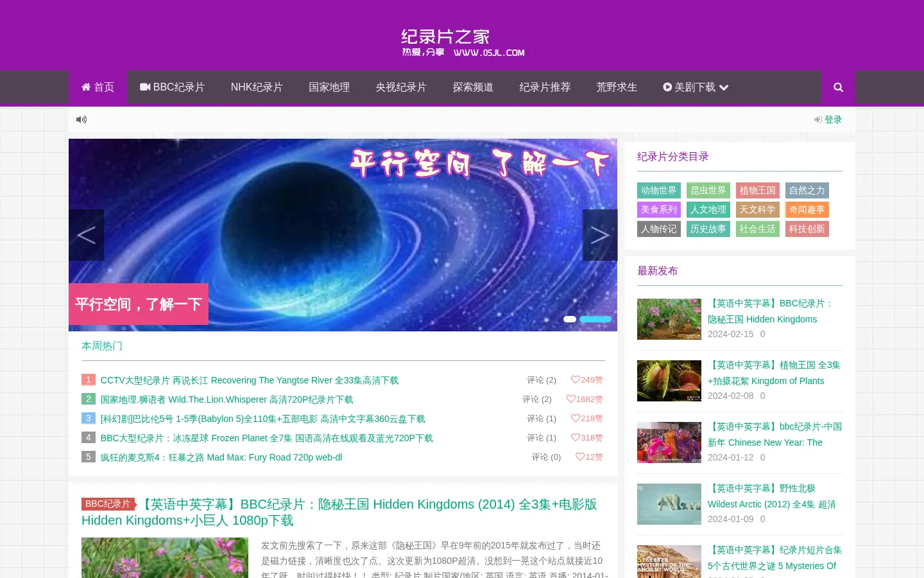The height and width of the screenshot is (578, 924).
Task: Open sidebar 野性北极 Wildest Arctic thumbnail
Action: coord(669,504)
